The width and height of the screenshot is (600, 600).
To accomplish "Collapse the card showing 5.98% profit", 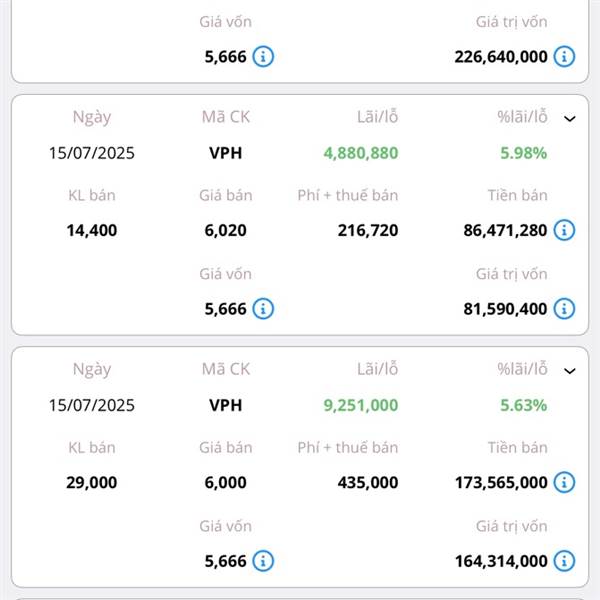I will [570, 118].
